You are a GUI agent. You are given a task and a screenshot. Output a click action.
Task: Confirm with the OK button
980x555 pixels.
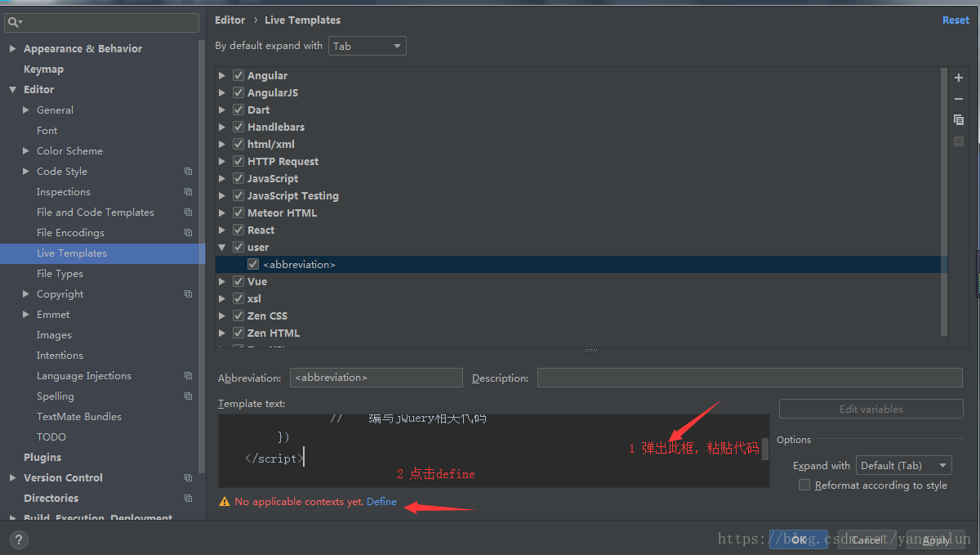799,539
